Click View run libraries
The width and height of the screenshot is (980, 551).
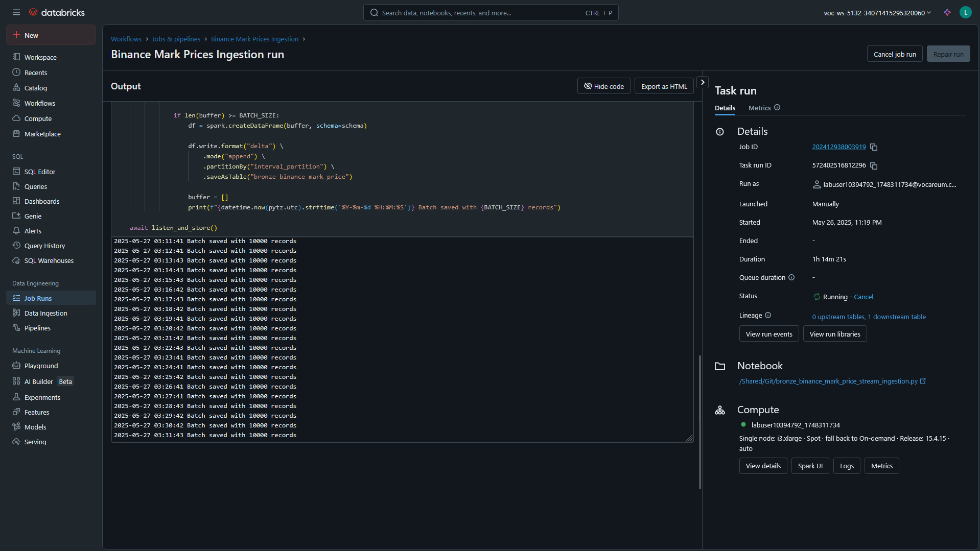click(834, 334)
